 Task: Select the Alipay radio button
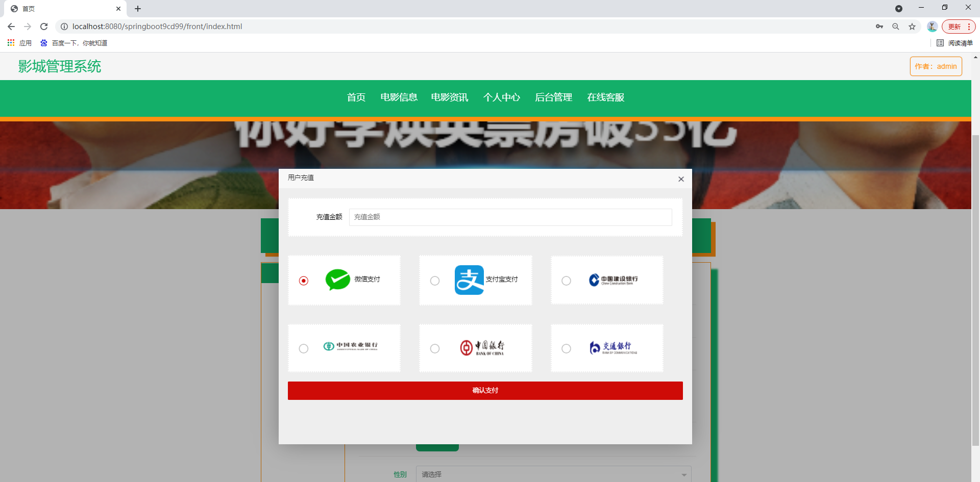[435, 281]
